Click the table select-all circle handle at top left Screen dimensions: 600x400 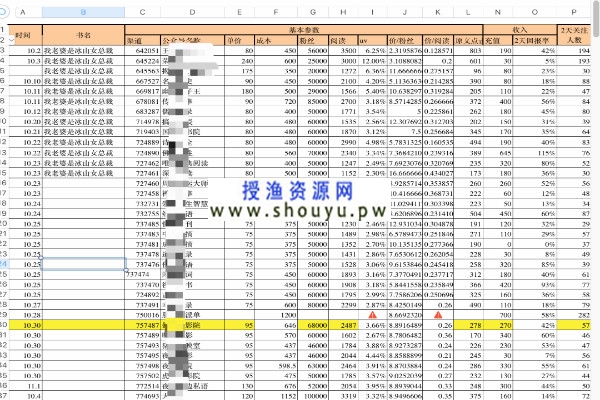tap(3, 12)
